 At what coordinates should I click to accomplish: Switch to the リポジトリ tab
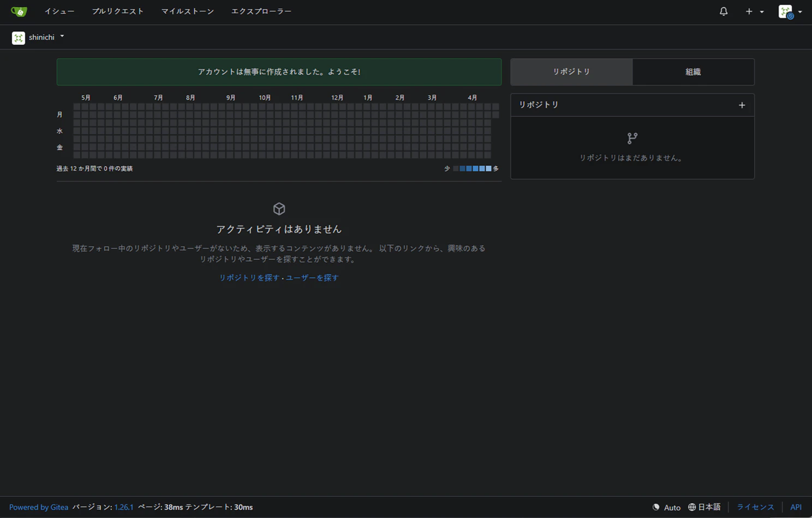tap(571, 72)
